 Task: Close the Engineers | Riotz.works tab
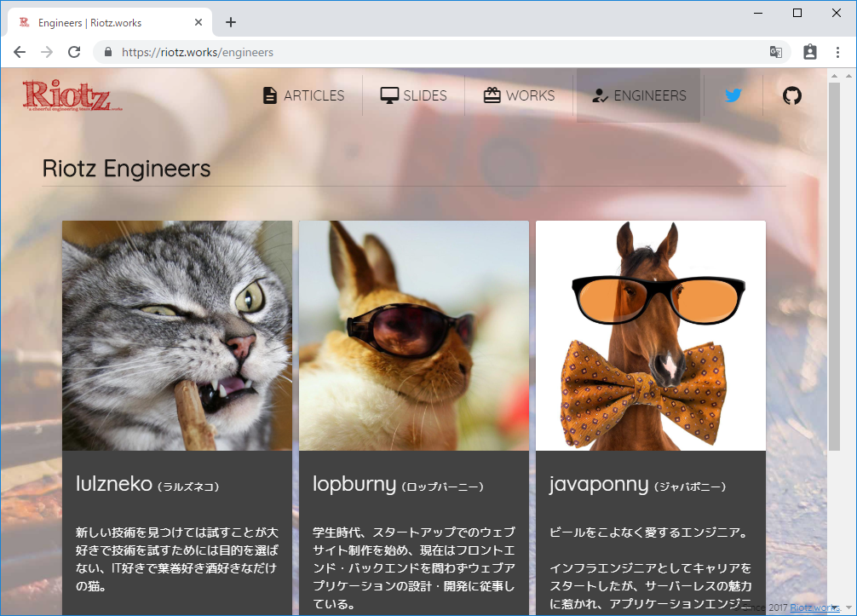(x=198, y=22)
